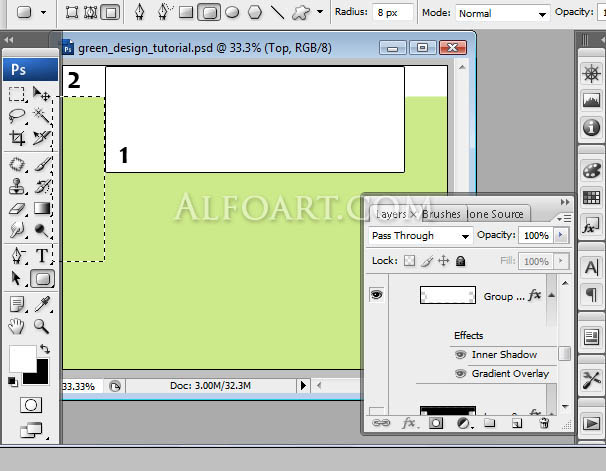The width and height of the screenshot is (606, 471).
Task: Select the Crop tool
Action: pyautogui.click(x=17, y=138)
